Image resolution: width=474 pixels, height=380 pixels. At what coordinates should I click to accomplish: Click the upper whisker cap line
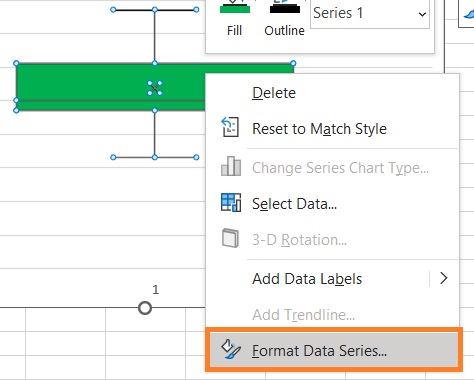point(155,10)
